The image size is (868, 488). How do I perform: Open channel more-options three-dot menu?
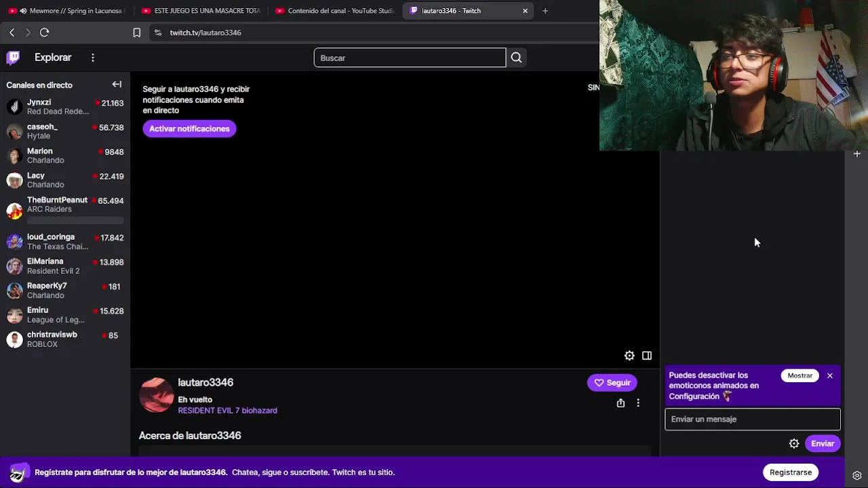[x=638, y=403]
